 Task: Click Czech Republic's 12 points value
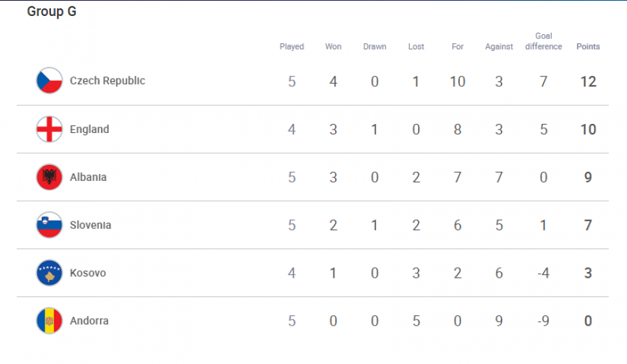coord(588,81)
